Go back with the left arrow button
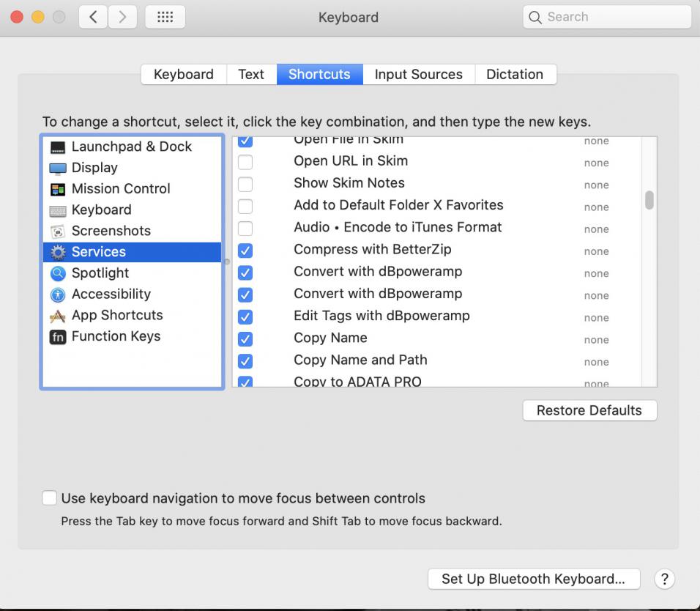The image size is (700, 611). pyautogui.click(x=93, y=17)
